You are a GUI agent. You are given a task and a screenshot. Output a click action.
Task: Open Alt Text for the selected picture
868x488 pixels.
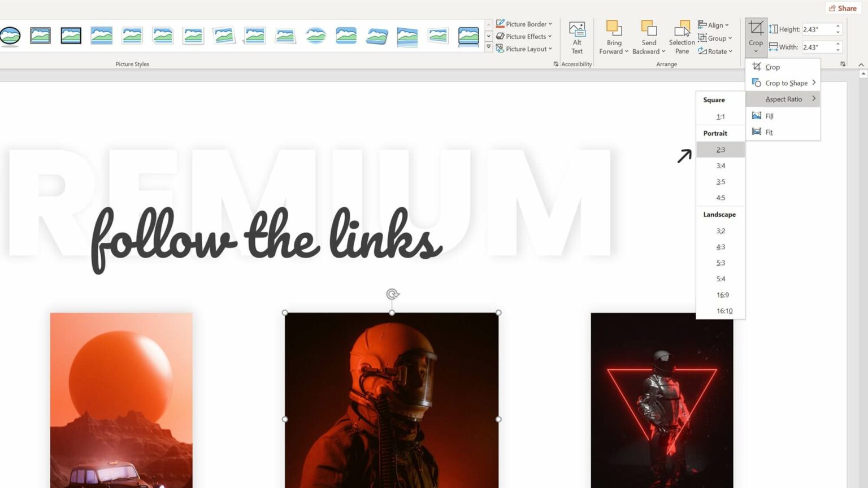point(577,36)
